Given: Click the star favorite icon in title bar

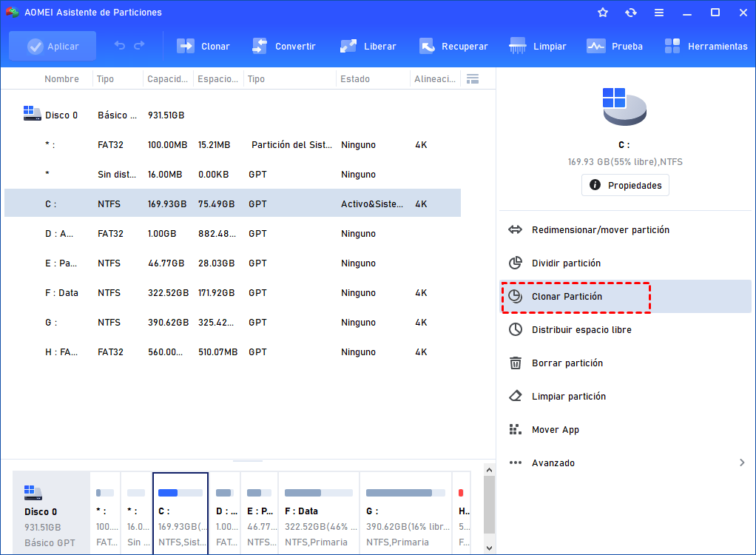Looking at the screenshot, I should [603, 13].
